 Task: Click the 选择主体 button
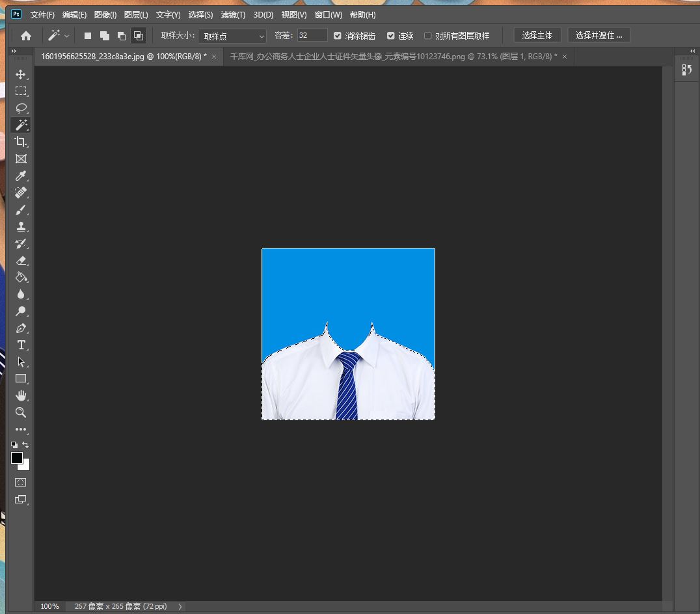[x=537, y=35]
